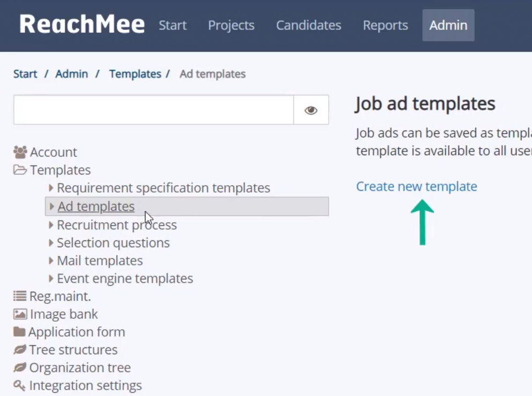Screen dimensions: 532x396
Task: Expand Requirement specification templates arrow
Action: coord(51,188)
